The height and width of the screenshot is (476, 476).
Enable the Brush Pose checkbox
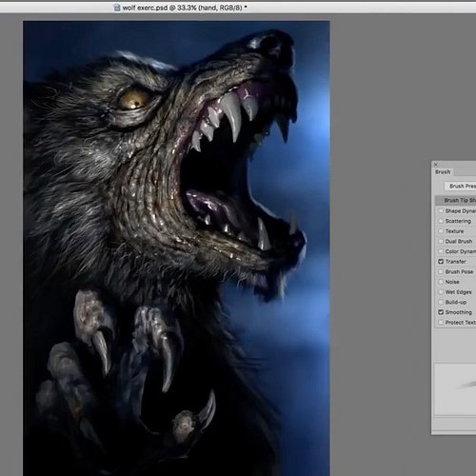pyautogui.click(x=441, y=271)
